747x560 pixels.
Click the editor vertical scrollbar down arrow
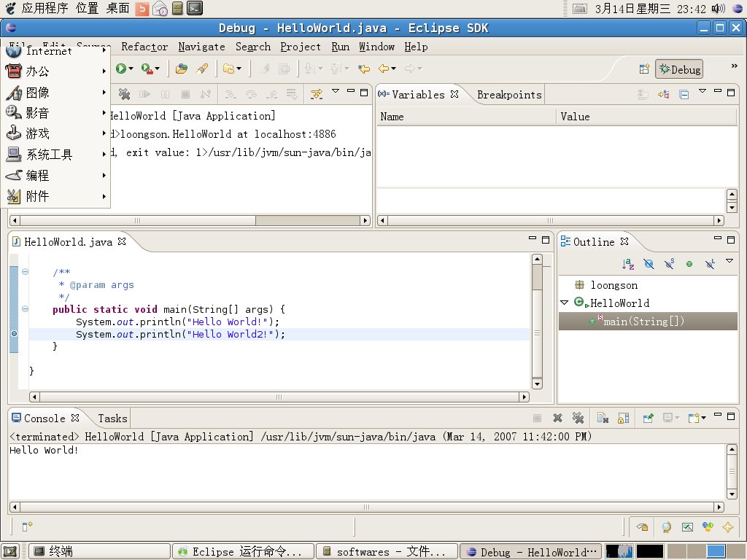click(537, 384)
